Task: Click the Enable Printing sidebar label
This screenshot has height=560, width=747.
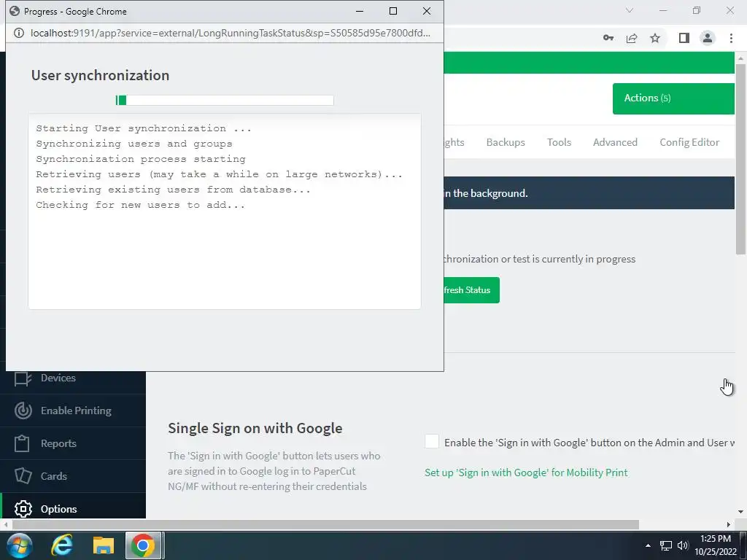Action: (x=76, y=411)
